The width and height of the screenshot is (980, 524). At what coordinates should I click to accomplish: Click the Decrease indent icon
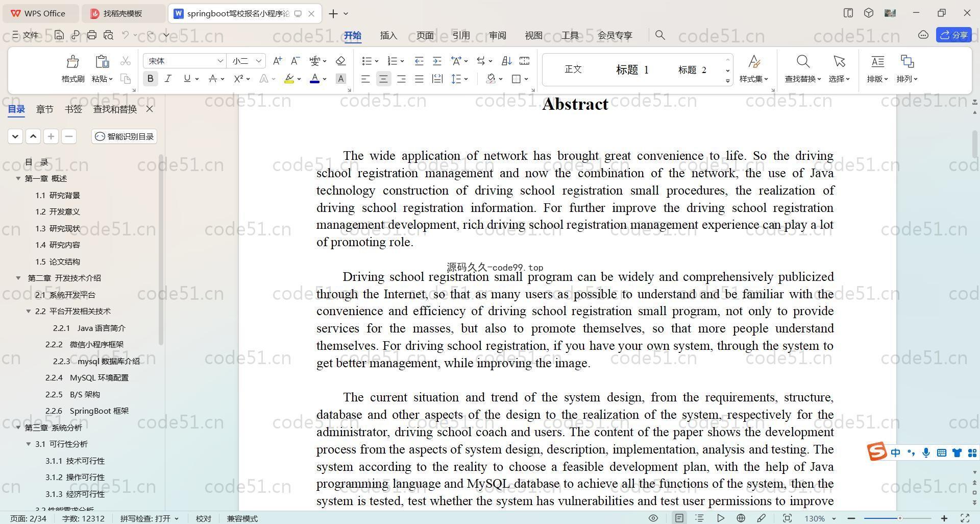point(419,61)
